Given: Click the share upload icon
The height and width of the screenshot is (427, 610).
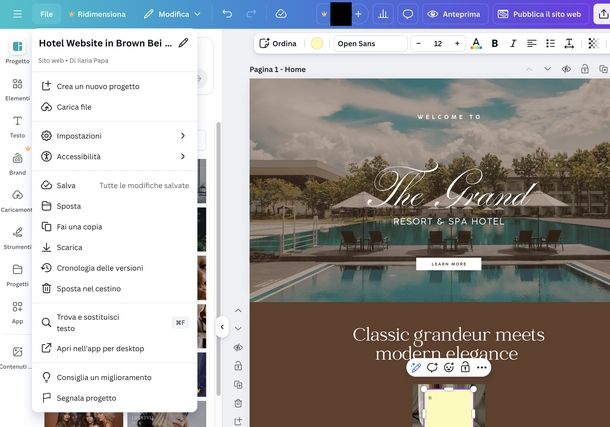Looking at the screenshot, I should (602, 14).
